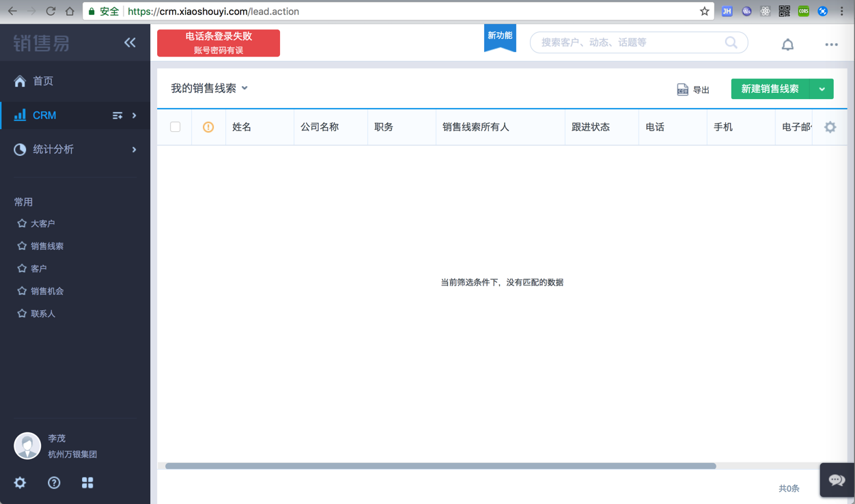
Task: Open 销售线索 shortcut in sidebar
Action: point(47,246)
